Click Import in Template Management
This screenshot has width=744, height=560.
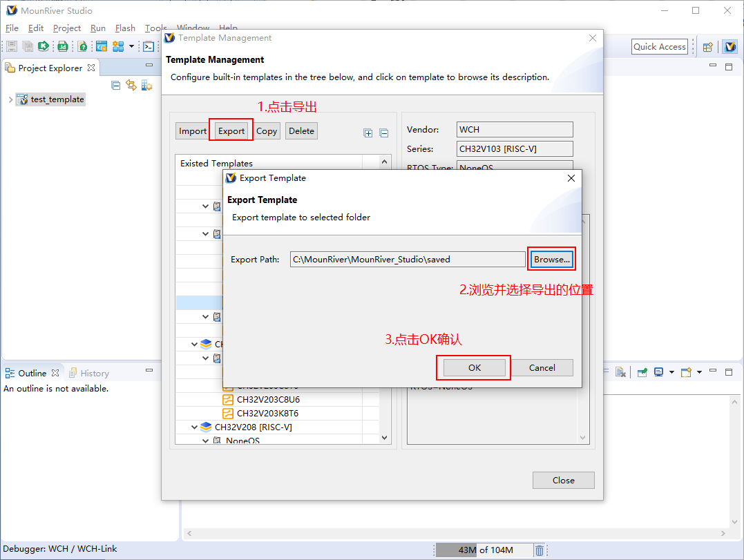[x=192, y=131]
